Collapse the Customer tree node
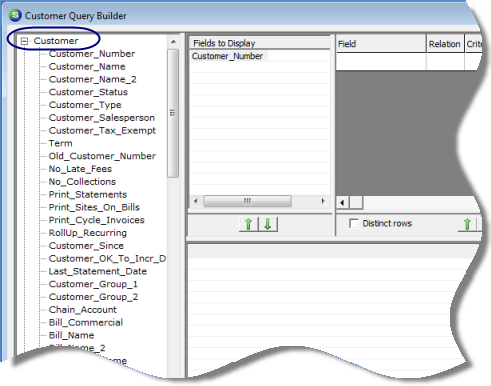 click(24, 41)
